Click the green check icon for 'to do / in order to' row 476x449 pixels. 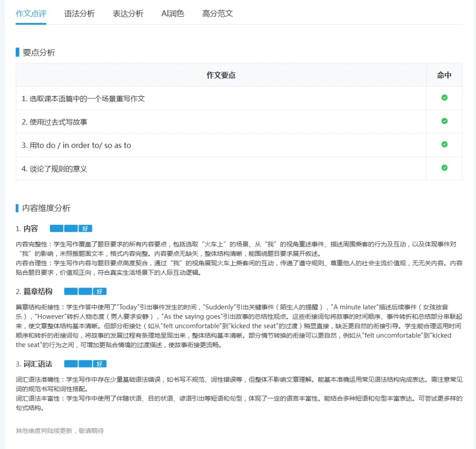click(444, 144)
